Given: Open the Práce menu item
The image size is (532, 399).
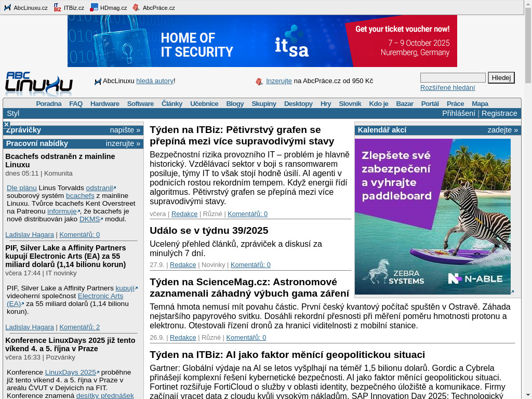Looking at the screenshot, I should (455, 103).
